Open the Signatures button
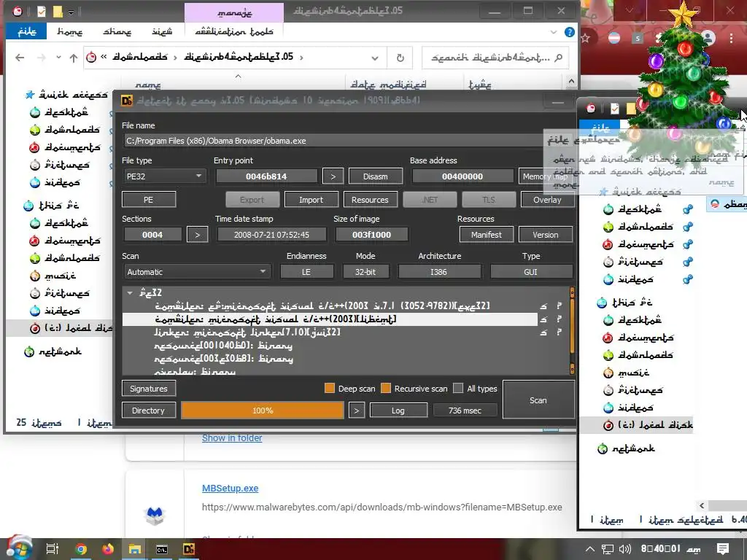This screenshot has height=560, width=747. coord(149,388)
